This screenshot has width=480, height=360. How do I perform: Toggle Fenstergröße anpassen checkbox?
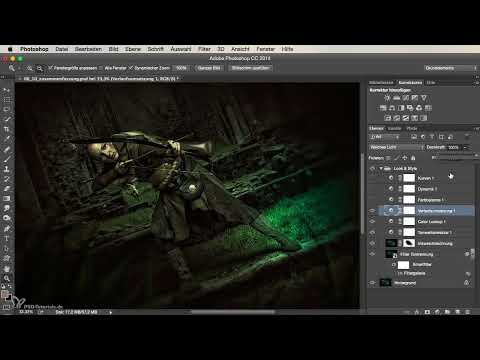(x=50, y=68)
